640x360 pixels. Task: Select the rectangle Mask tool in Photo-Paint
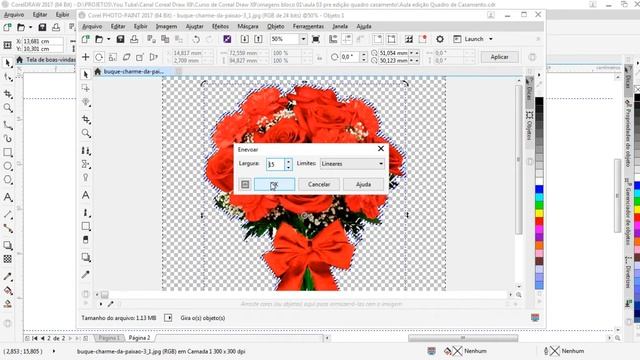coord(85,88)
